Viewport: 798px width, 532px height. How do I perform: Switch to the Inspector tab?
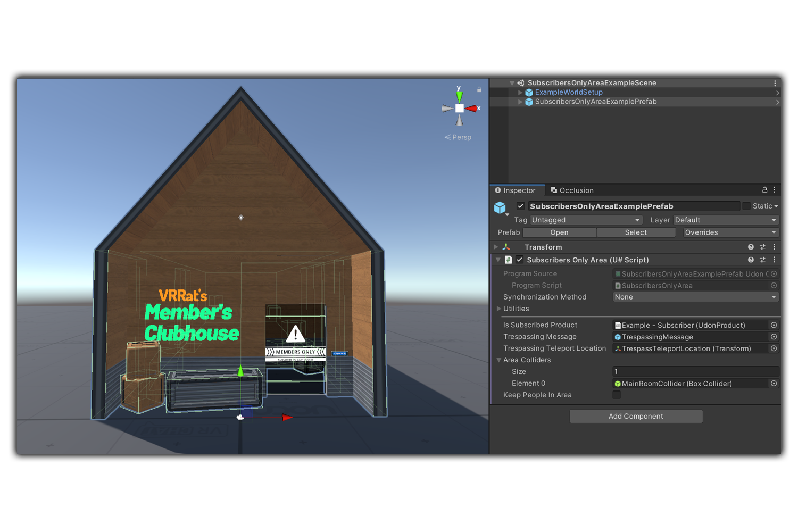pyautogui.click(x=516, y=190)
